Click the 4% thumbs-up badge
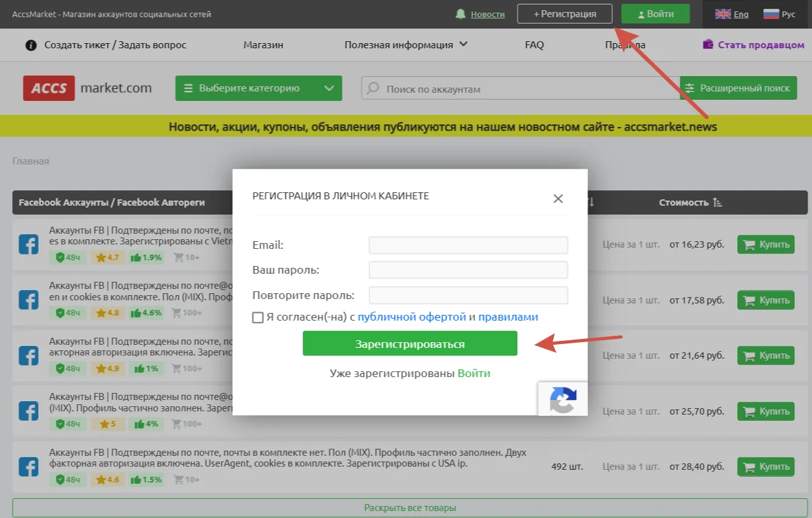The height and width of the screenshot is (518, 812). (x=147, y=423)
